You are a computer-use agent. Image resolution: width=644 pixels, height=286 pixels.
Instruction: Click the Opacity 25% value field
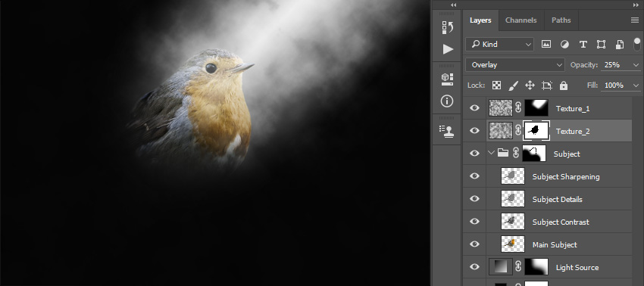pyautogui.click(x=616, y=65)
